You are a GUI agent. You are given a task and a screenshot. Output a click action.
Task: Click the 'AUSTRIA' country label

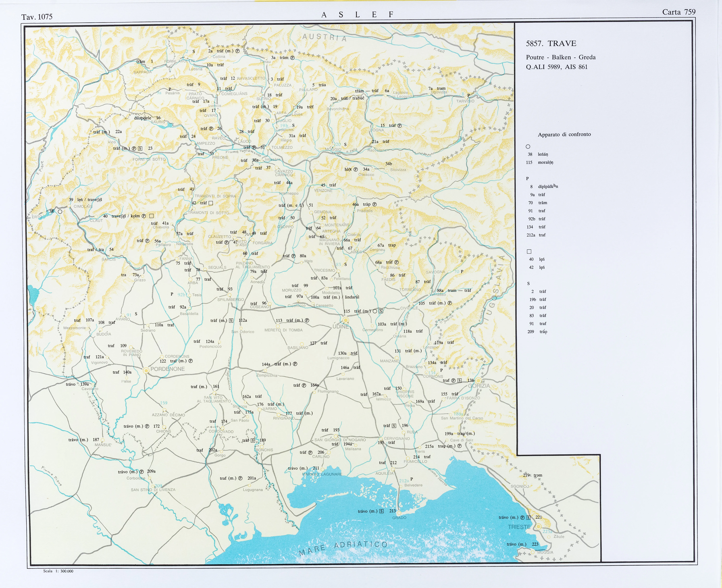(x=324, y=38)
